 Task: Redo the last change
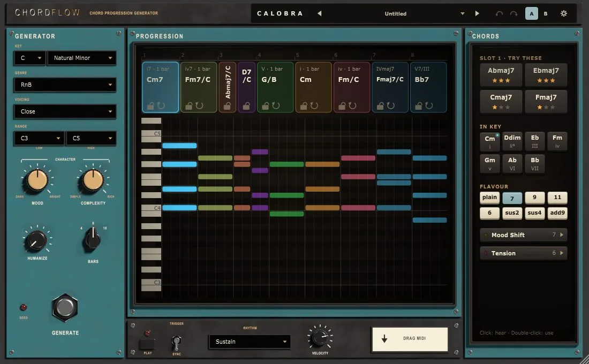tap(514, 13)
